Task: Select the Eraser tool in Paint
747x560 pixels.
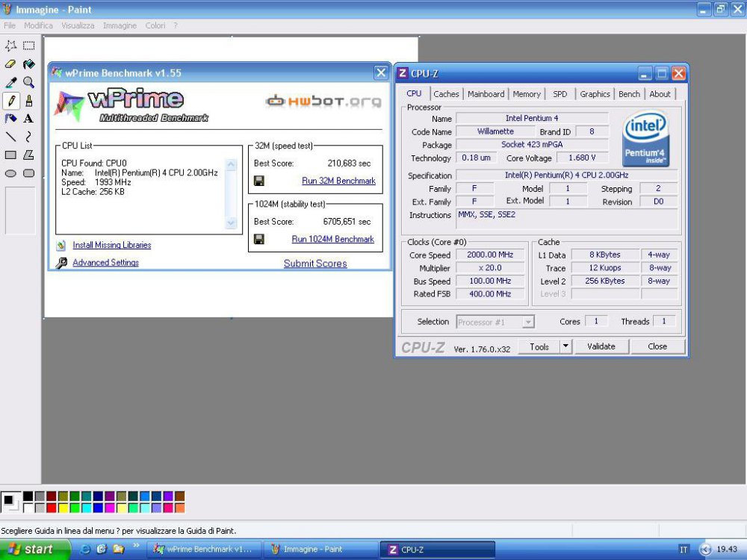Action: click(10, 64)
